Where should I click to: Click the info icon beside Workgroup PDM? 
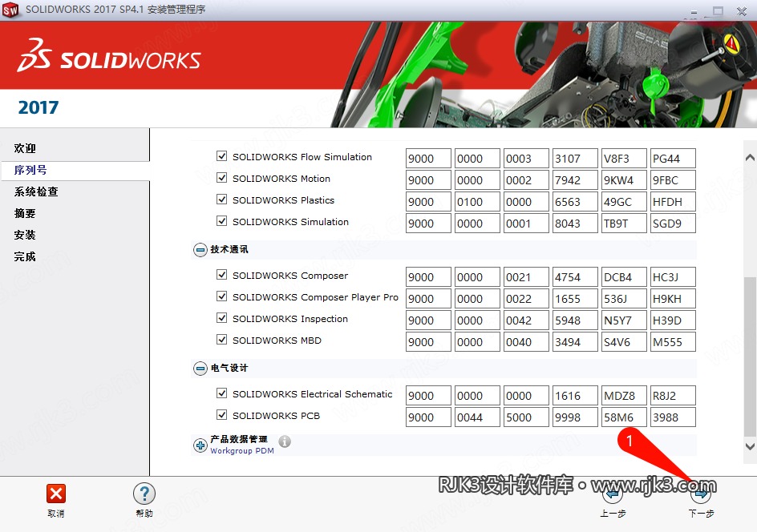[x=285, y=441]
